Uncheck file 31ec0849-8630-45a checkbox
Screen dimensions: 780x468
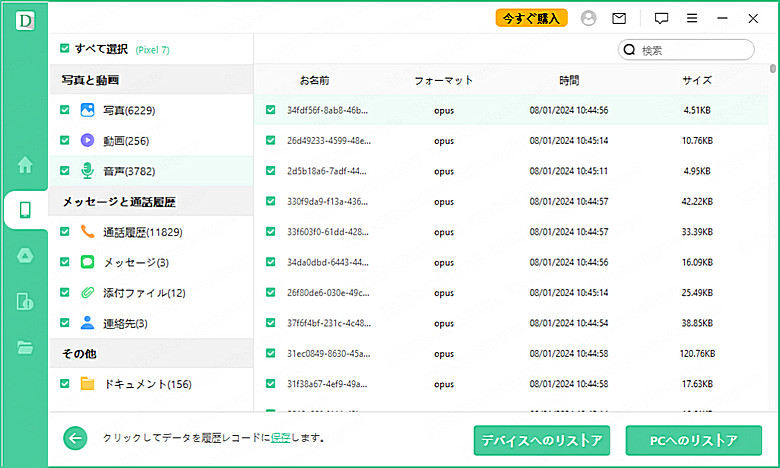[270, 353]
